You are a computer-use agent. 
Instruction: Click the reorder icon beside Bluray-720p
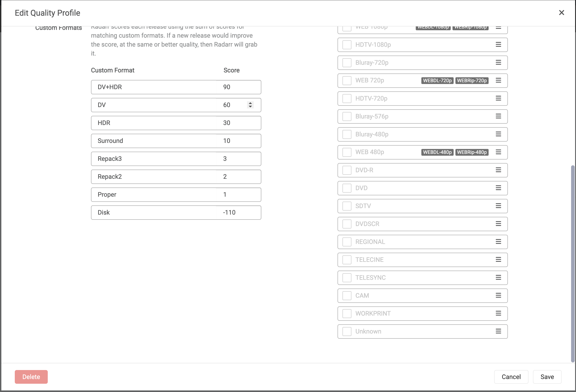(498, 63)
